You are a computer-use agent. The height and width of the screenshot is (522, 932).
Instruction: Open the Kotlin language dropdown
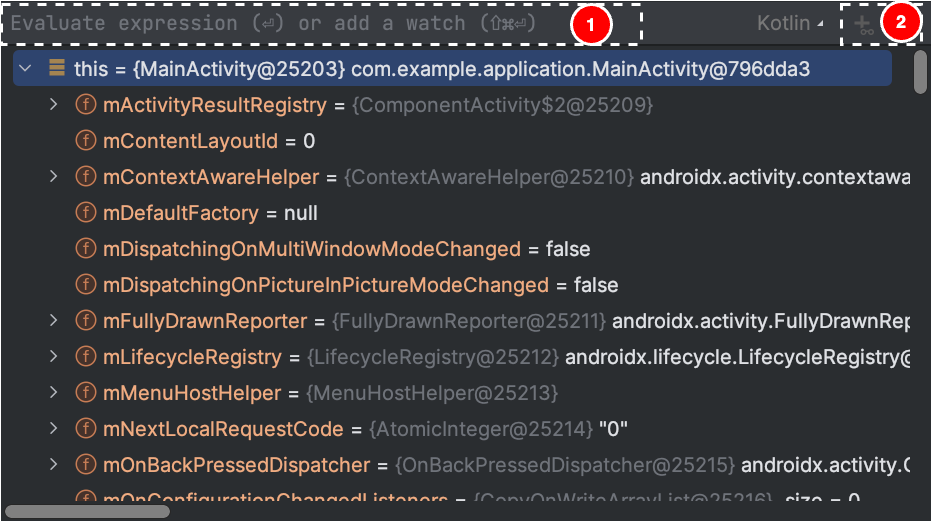pos(790,23)
